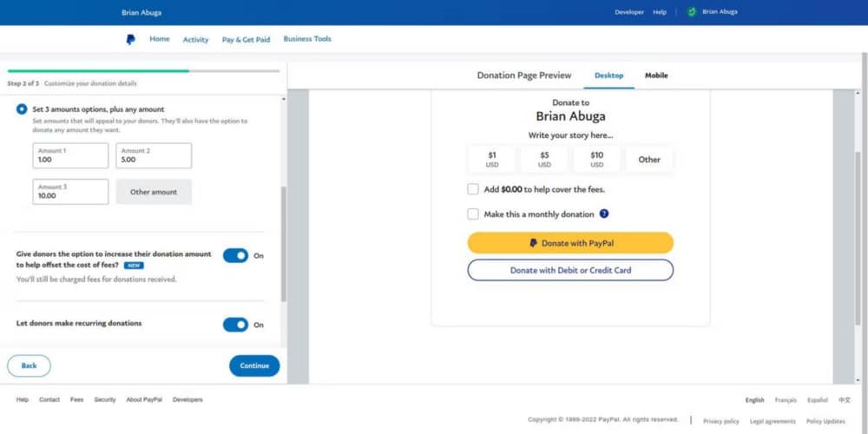Click the footer Fees link

[x=77, y=399]
